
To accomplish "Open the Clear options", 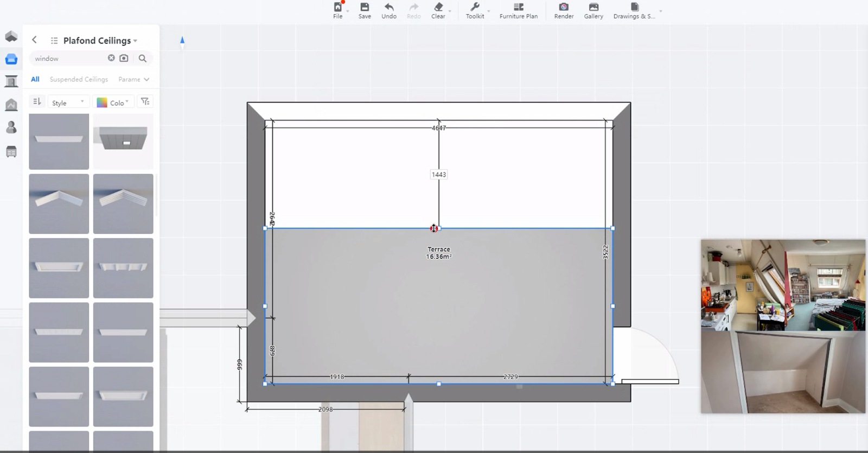I will coord(438,10).
